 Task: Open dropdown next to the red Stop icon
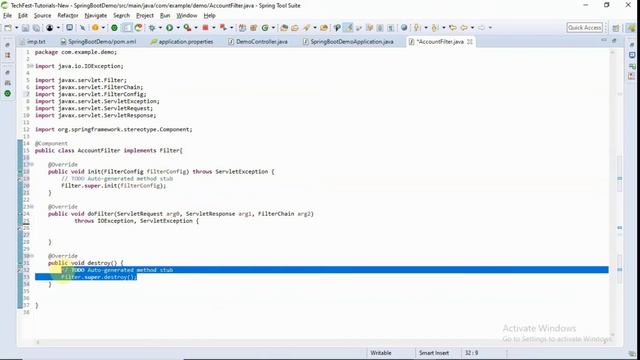(x=214, y=28)
